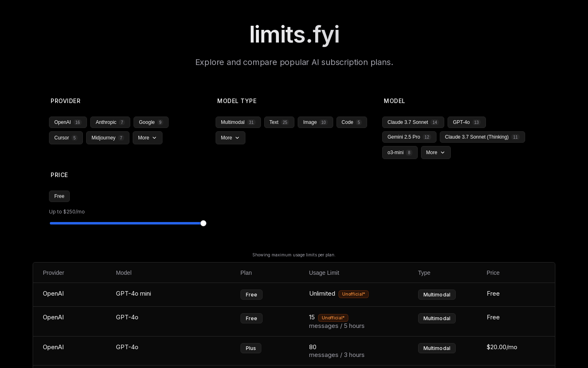Filter by GPT-4o model chip

pos(466,122)
